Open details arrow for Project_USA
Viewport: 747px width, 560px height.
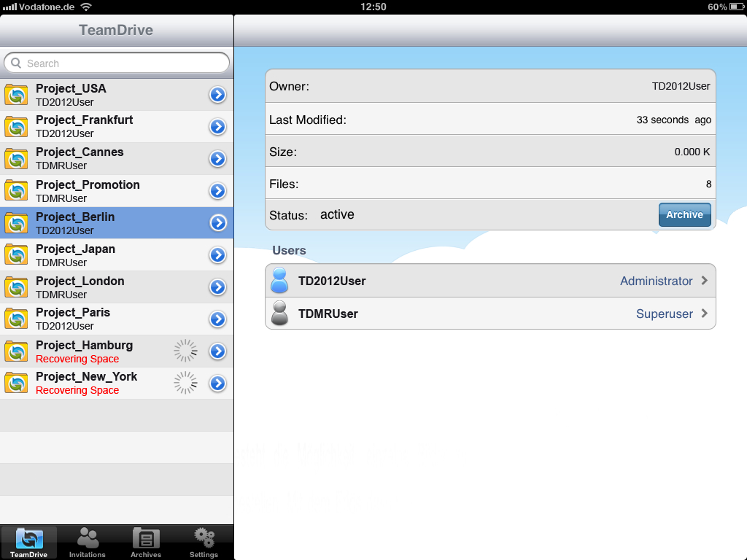[x=217, y=95]
